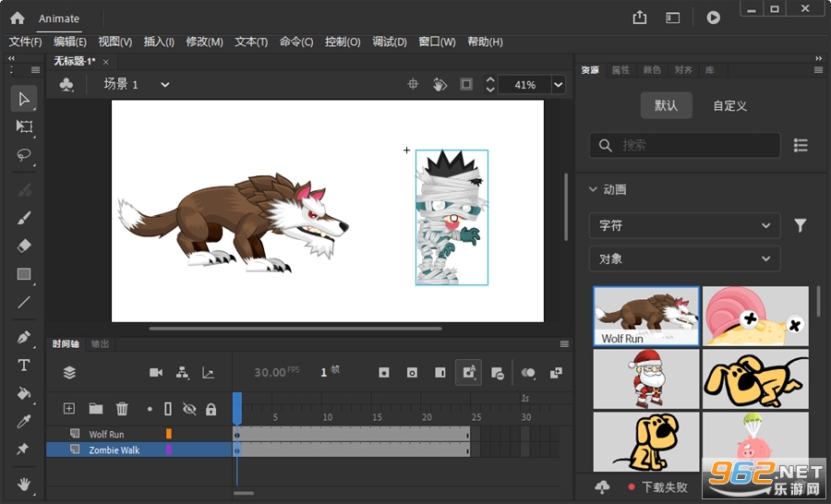The width and height of the screenshot is (831, 504).
Task: Click the 搜索 search field
Action: 684,145
